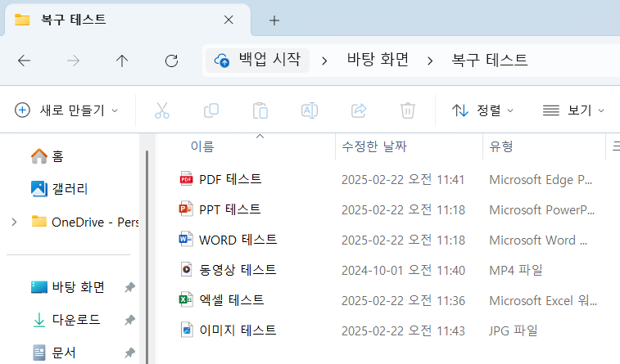Sort by the 수정한 날짜 column header
620x364 pixels.
click(410, 146)
